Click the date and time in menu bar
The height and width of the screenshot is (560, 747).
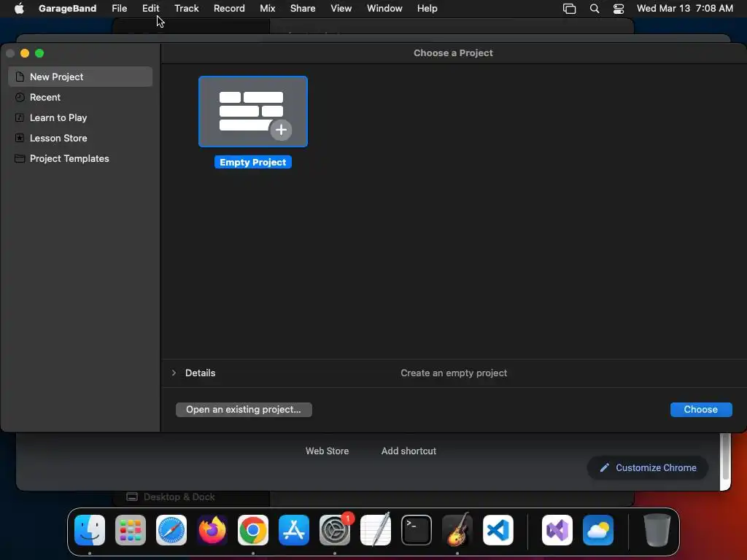(684, 8)
